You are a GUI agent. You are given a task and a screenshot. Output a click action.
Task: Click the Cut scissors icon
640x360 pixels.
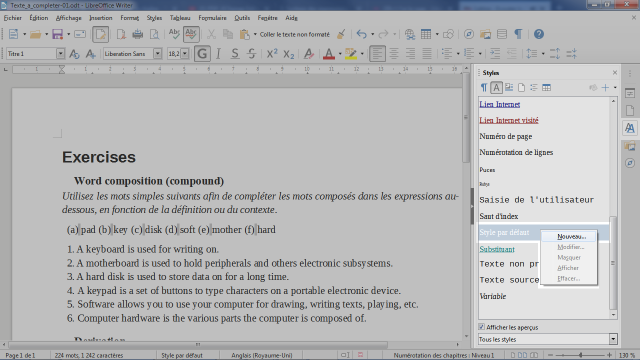211,34
